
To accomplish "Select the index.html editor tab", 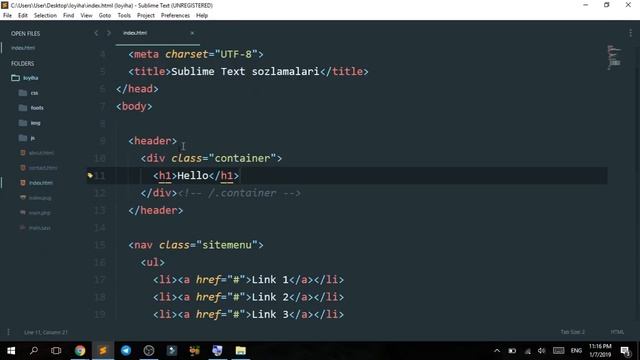I will point(157,33).
